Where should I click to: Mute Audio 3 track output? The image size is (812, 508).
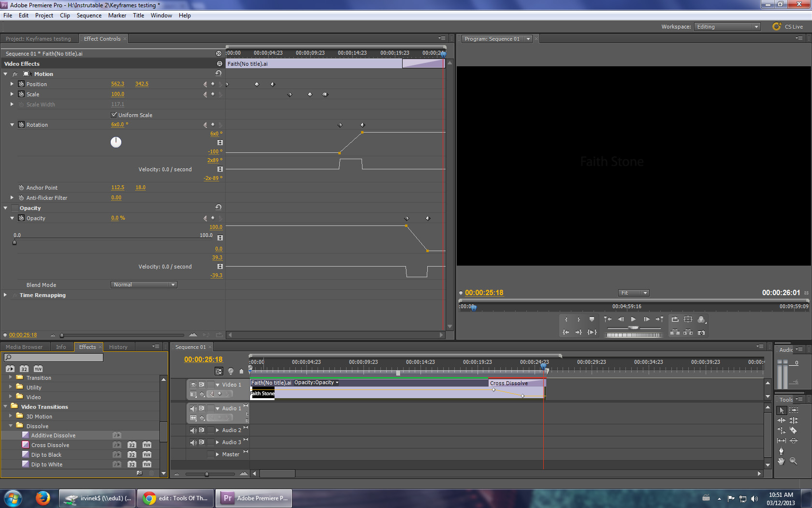tap(193, 442)
